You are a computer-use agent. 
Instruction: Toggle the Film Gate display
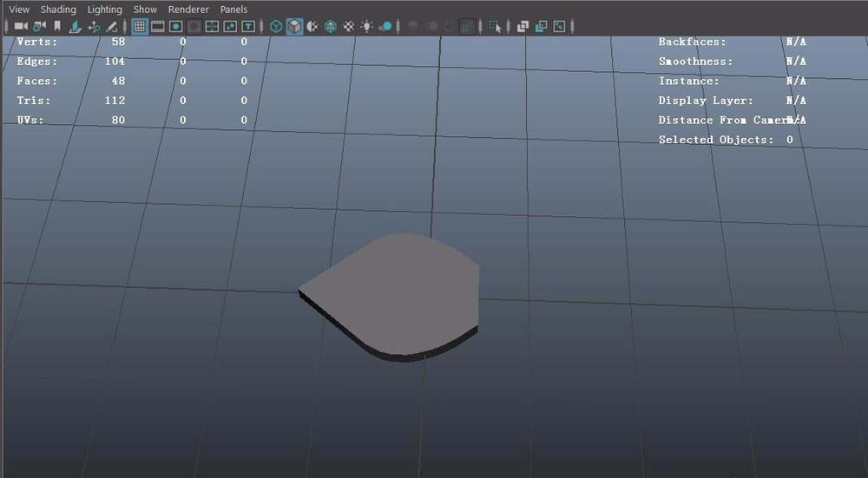coord(158,26)
